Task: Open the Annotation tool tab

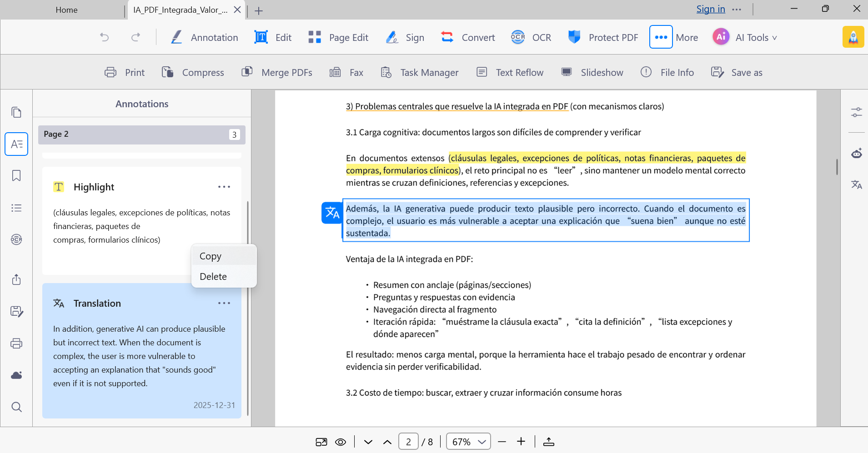Action: 204,37
